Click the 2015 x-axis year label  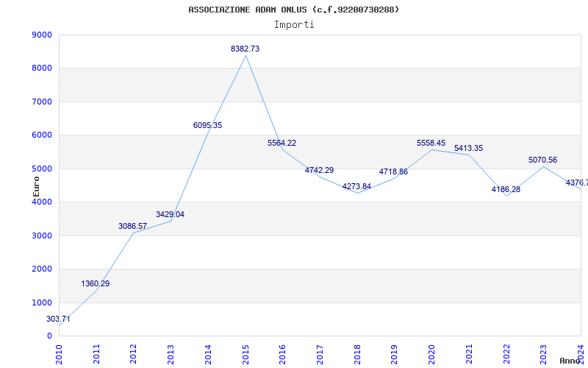pos(245,354)
